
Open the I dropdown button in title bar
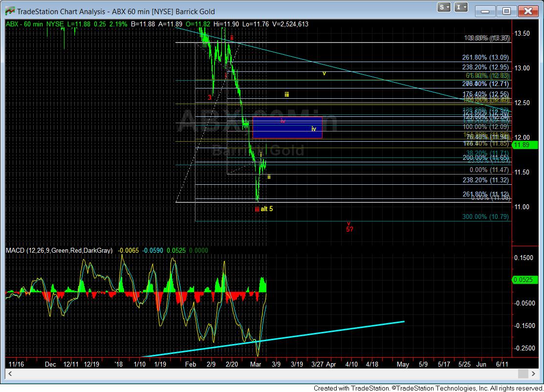point(461,7)
